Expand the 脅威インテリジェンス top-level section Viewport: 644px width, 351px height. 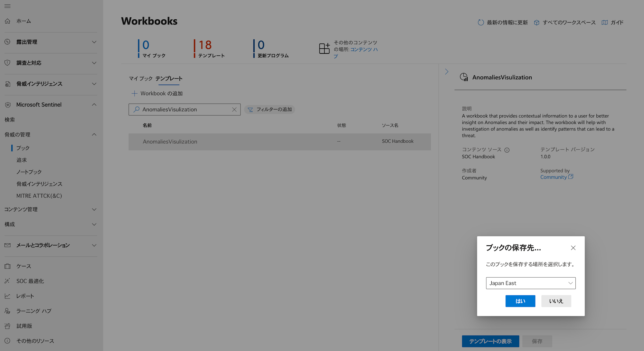point(94,84)
